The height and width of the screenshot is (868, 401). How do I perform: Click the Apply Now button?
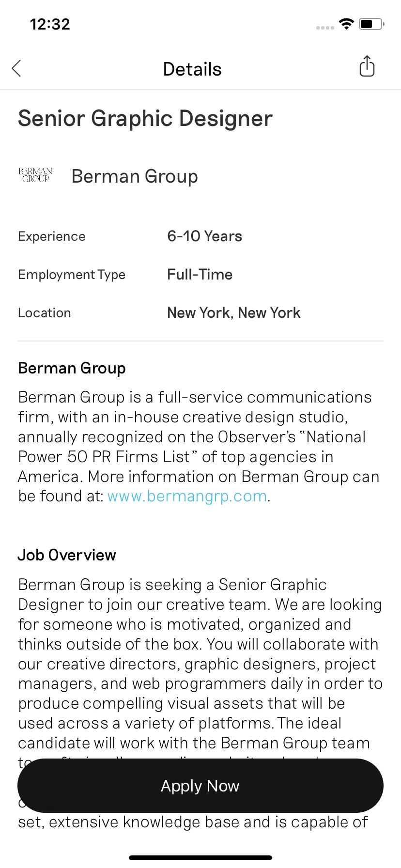click(200, 786)
